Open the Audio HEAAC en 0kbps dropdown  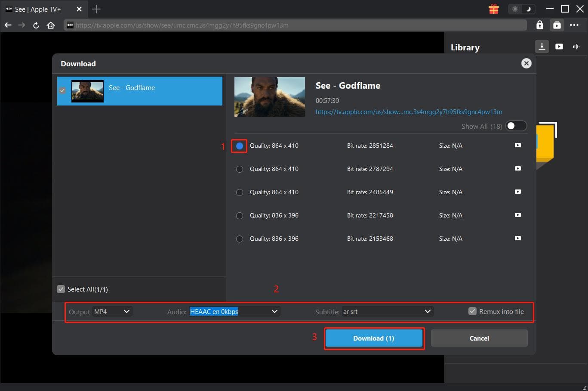(234, 311)
